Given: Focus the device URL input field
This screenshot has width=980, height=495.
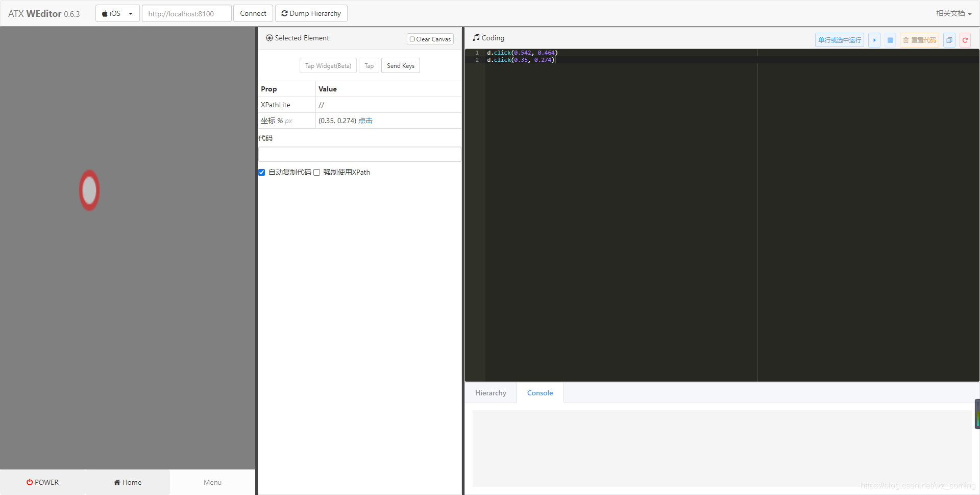Looking at the screenshot, I should 186,13.
